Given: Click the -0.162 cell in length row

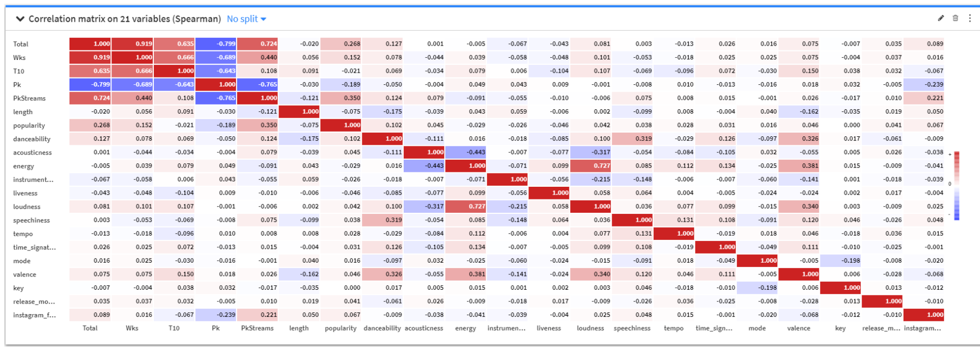Looking at the screenshot, I should (x=799, y=112).
